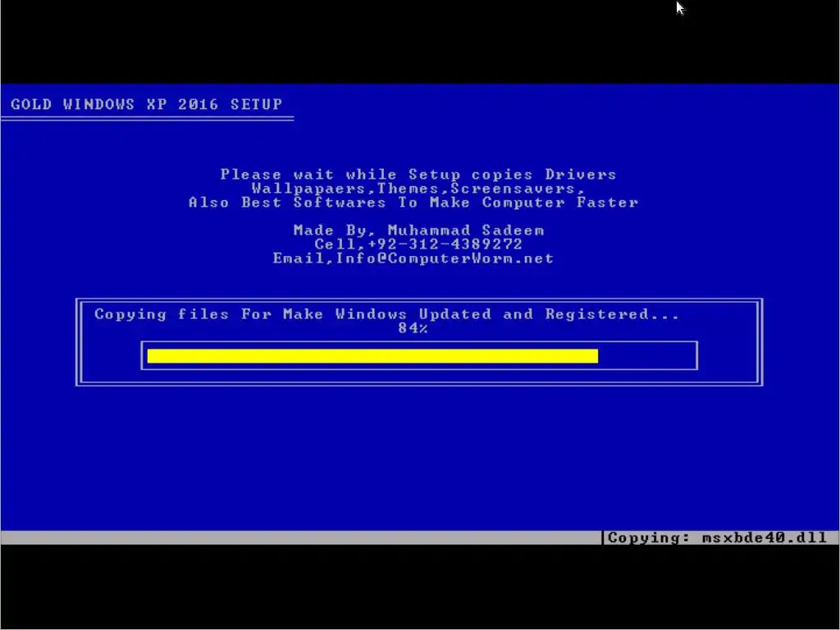Click 'Also Best Softwares To Make Computer Faster'

click(x=413, y=203)
